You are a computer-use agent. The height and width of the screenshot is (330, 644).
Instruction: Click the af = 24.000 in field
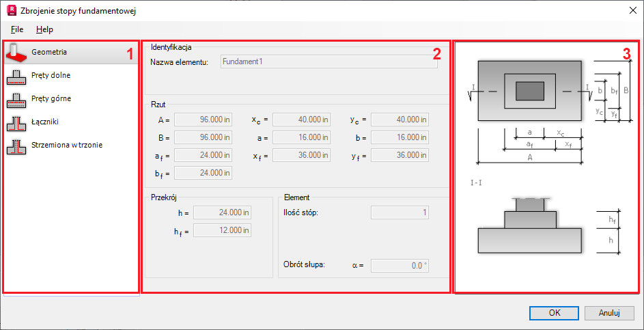(x=204, y=155)
